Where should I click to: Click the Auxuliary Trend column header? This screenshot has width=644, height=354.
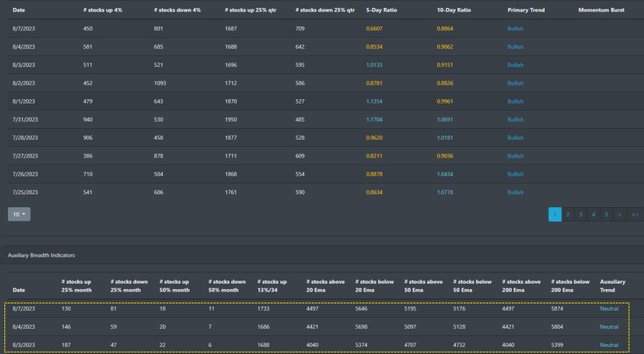click(613, 286)
